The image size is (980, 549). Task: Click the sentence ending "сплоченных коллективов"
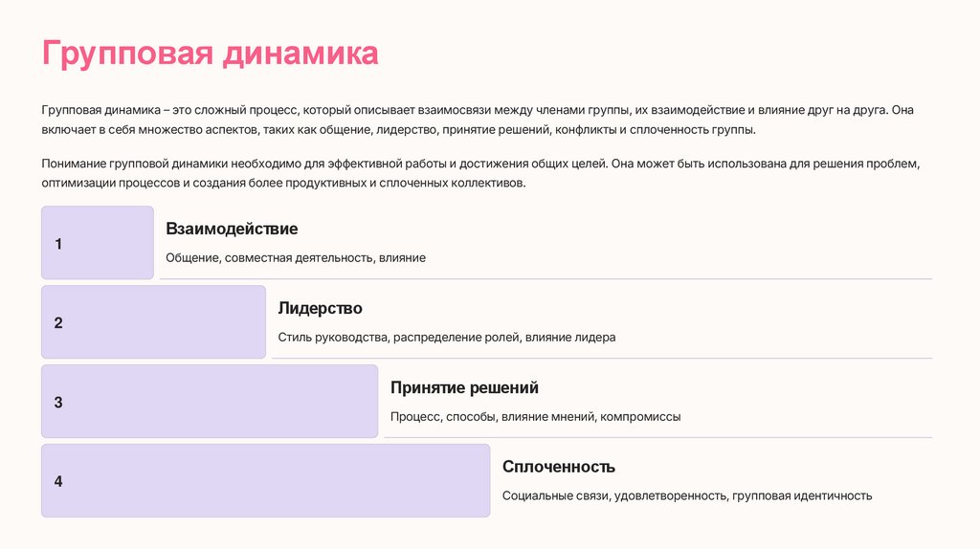[x=283, y=183]
